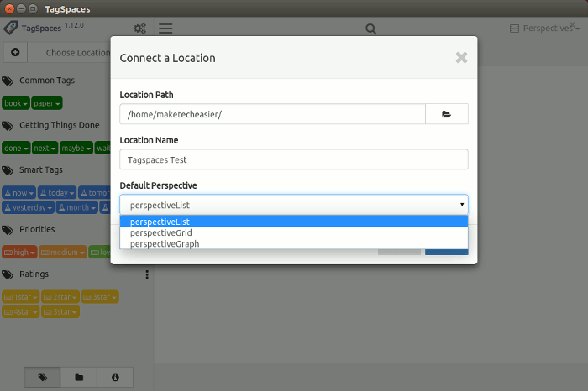Select perspectiveList option

(294, 222)
